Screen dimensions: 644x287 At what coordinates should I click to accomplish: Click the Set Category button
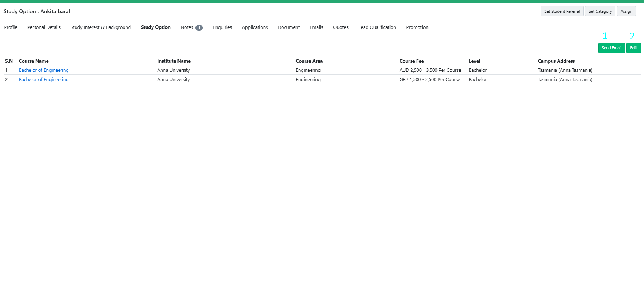point(600,11)
